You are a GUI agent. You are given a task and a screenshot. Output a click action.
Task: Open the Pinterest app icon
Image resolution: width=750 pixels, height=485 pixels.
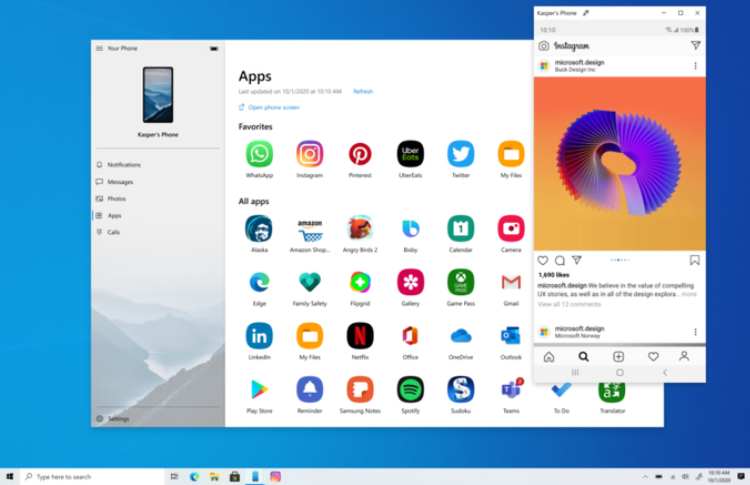[360, 154]
